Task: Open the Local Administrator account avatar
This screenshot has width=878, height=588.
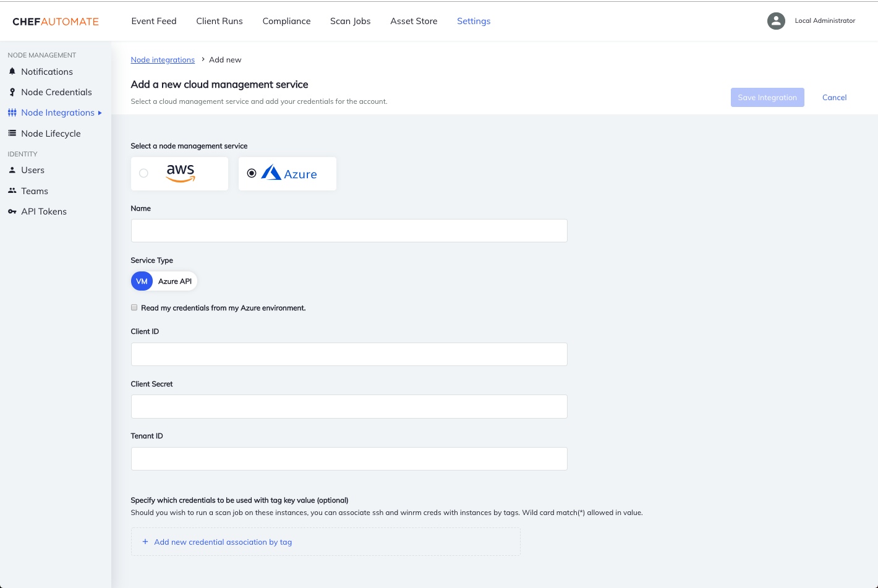Action: pyautogui.click(x=776, y=20)
